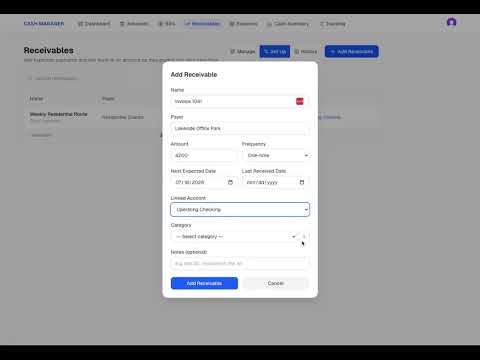The width and height of the screenshot is (480, 360).
Task: Submit with the blue Add Receivable dialog button
Action: (x=204, y=283)
